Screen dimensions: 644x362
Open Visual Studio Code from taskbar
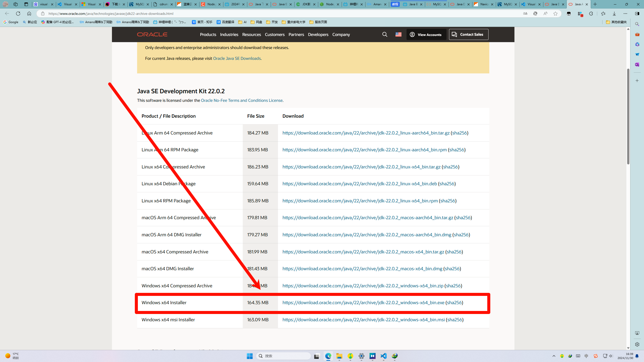coord(384,356)
